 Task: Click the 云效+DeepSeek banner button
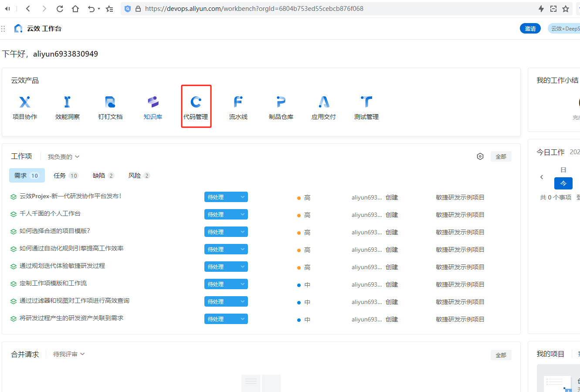coord(564,28)
